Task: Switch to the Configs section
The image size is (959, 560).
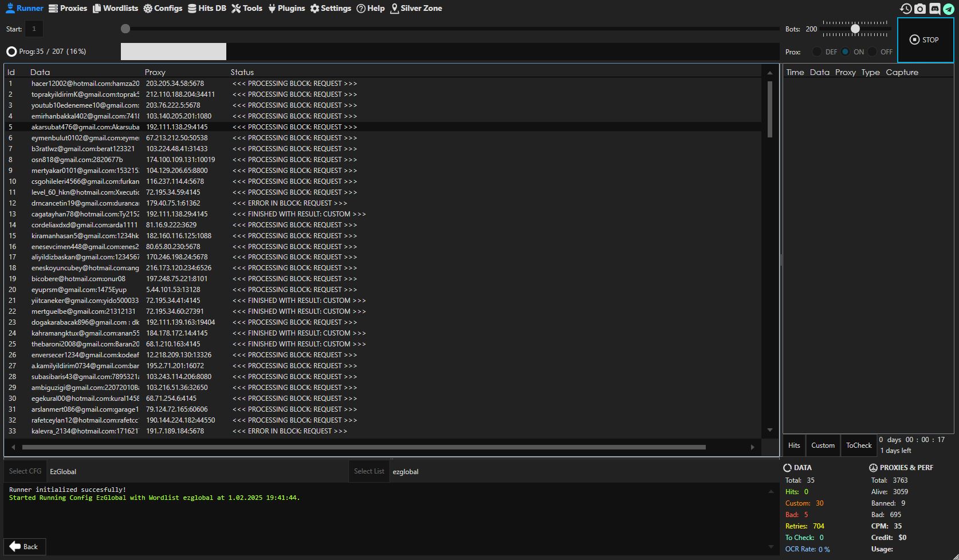Action: coord(163,8)
